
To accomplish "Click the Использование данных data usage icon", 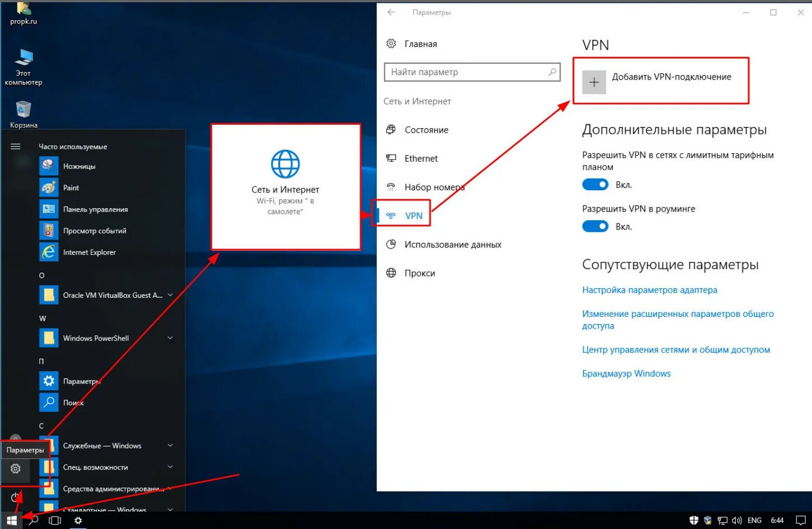I will click(x=391, y=244).
